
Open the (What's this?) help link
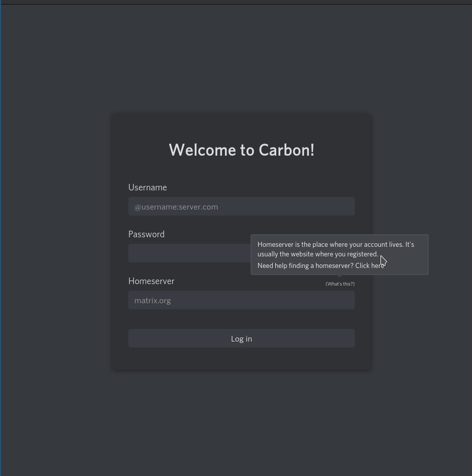click(340, 284)
